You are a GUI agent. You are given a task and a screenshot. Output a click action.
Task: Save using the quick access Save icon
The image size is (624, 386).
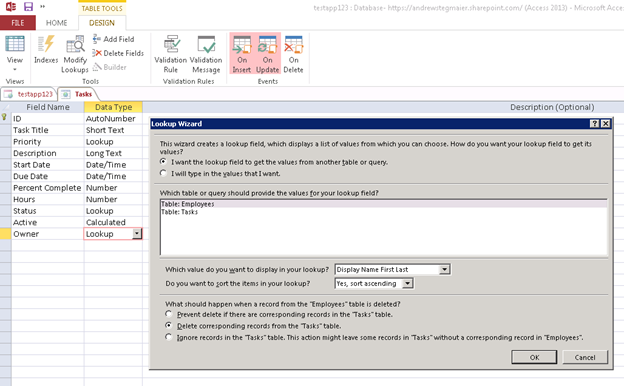[28, 7]
